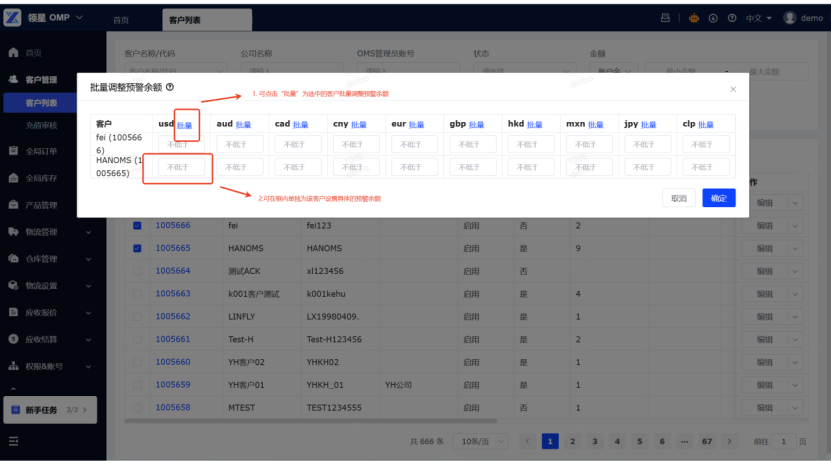Viewport: 831px width, 461px height.
Task: Uncheck the checkbox for customer 1005665
Action: [137, 248]
